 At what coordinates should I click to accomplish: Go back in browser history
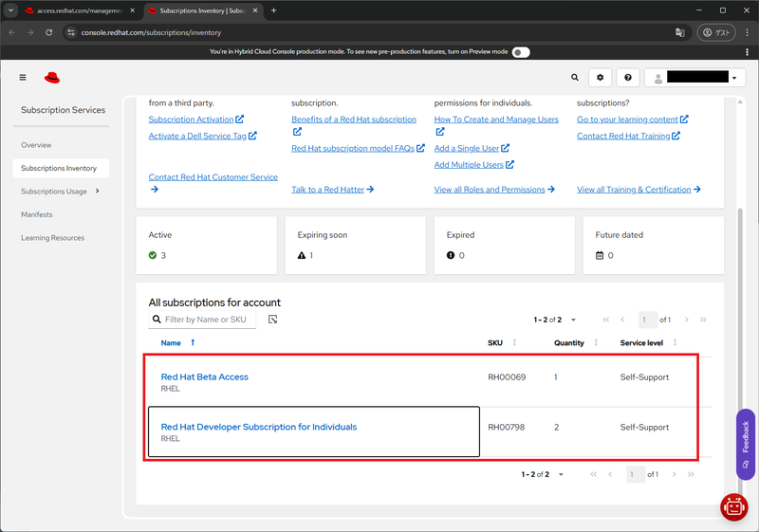[x=12, y=32]
